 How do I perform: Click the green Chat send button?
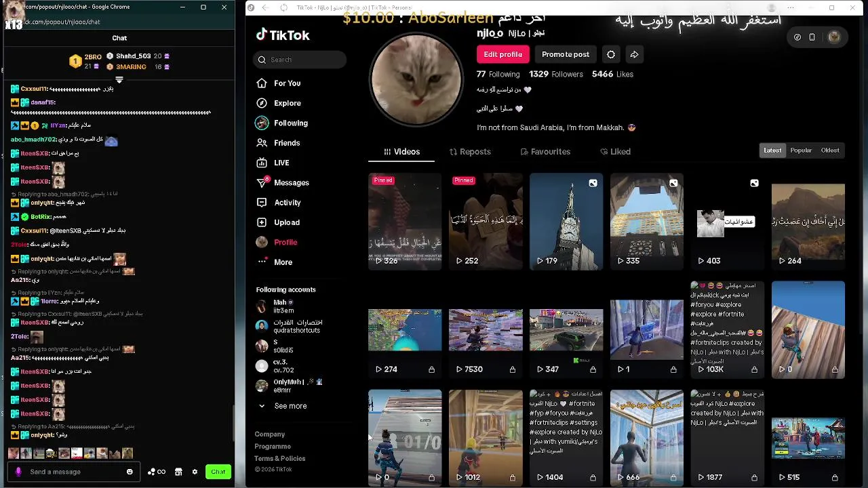[x=218, y=472]
